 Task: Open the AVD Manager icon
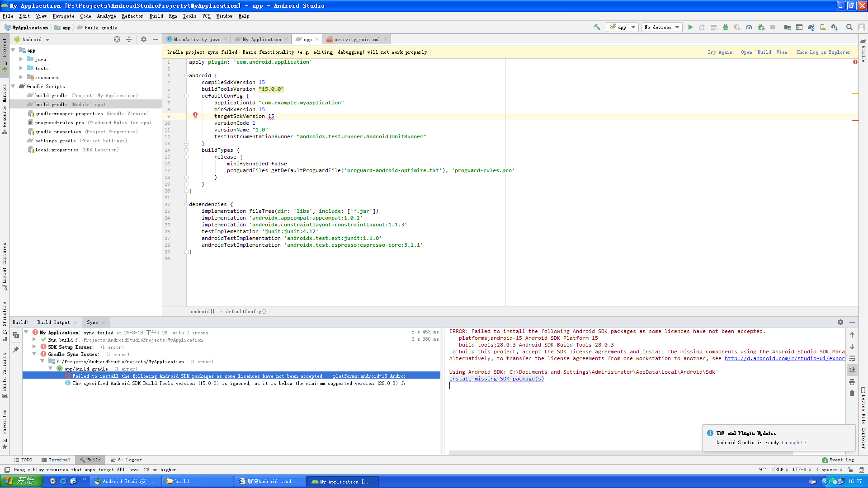[823, 27]
